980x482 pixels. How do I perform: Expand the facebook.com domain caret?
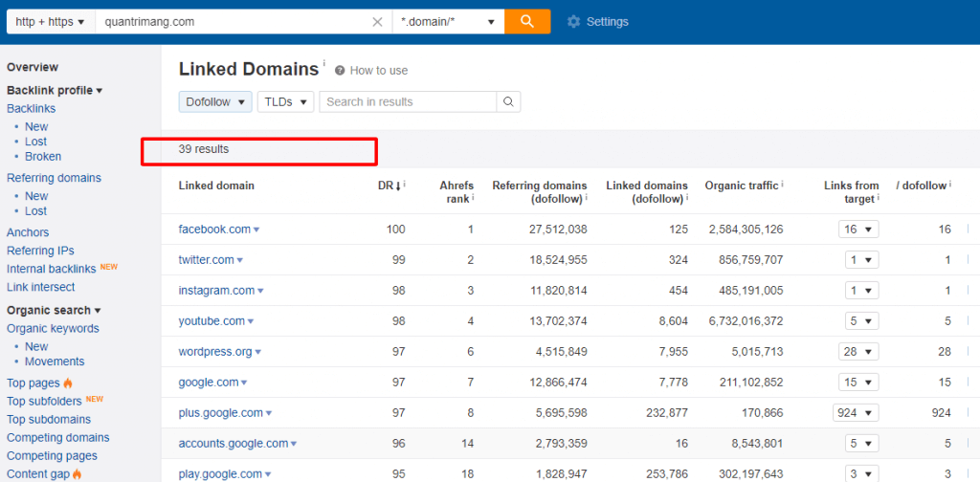pyautogui.click(x=256, y=230)
